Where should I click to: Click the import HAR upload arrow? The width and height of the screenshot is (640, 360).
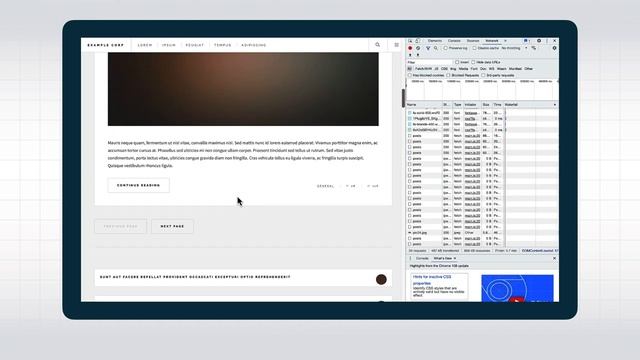tap(410, 55)
